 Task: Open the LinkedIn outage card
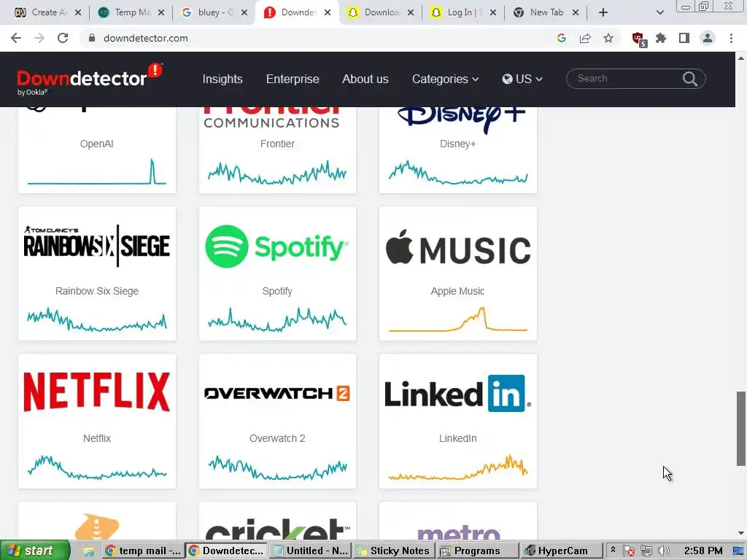click(x=458, y=421)
